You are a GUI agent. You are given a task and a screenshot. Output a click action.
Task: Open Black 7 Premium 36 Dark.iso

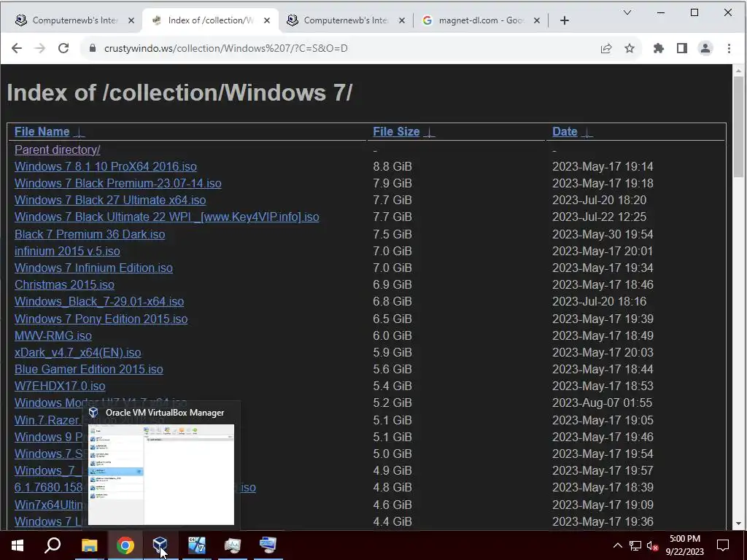[x=90, y=234]
